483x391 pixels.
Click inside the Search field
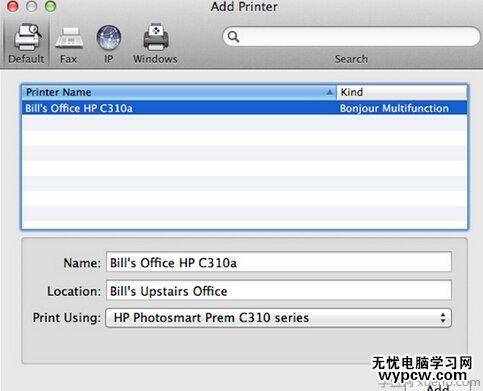pyautogui.click(x=351, y=37)
